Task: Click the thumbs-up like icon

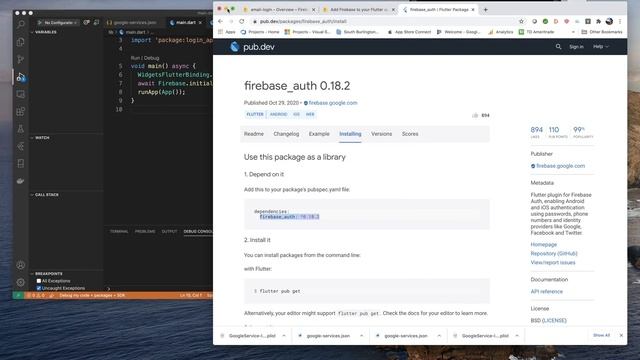Action: pyautogui.click(x=475, y=116)
